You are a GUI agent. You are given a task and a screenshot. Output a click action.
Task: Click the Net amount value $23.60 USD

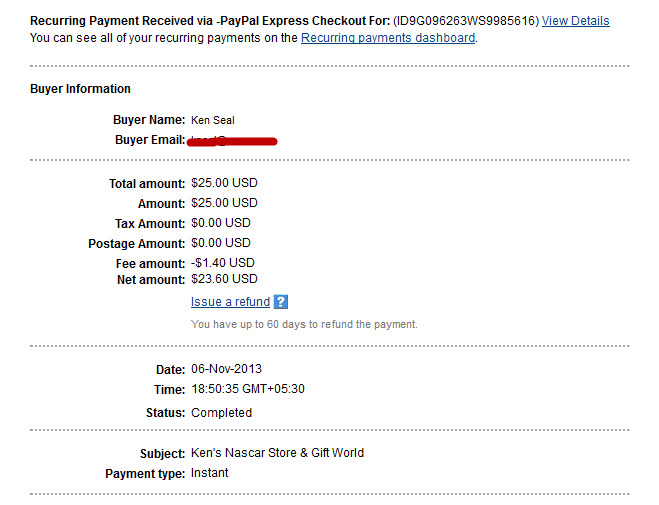[x=224, y=279]
